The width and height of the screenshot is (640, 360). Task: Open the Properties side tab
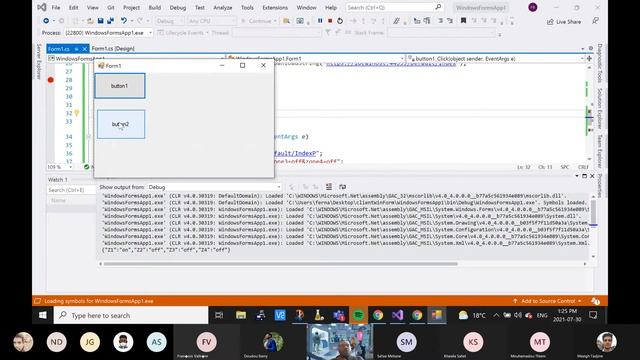(x=600, y=186)
